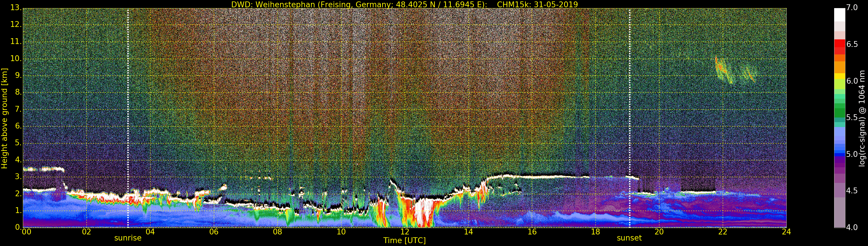Pick the grey swatch at colorbar bottom
Screen dimensions: 868x246
pyautogui.click(x=839, y=213)
